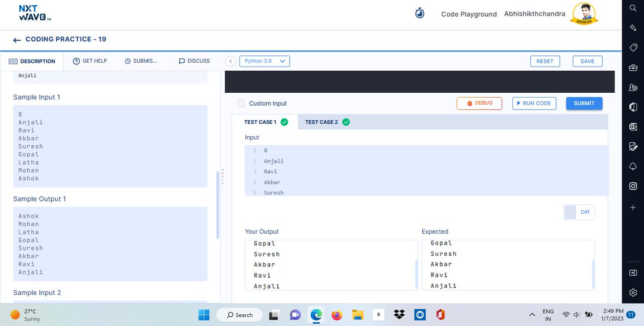
Task: Open Wi-Fi network icon in tray
Action: pyautogui.click(x=566, y=315)
